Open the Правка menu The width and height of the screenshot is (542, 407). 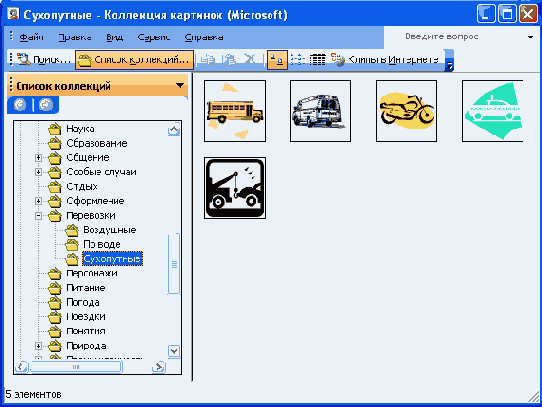click(x=75, y=37)
